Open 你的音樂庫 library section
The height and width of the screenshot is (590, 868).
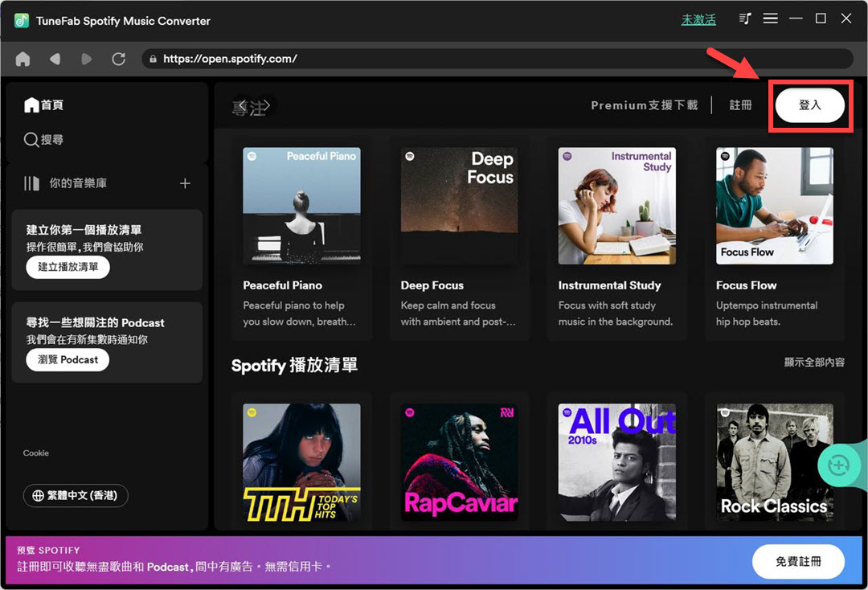click(65, 183)
